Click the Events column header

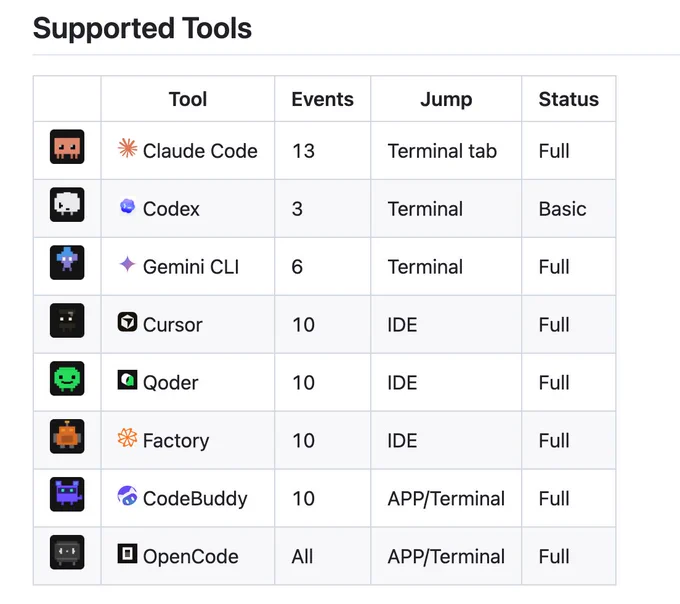click(322, 99)
